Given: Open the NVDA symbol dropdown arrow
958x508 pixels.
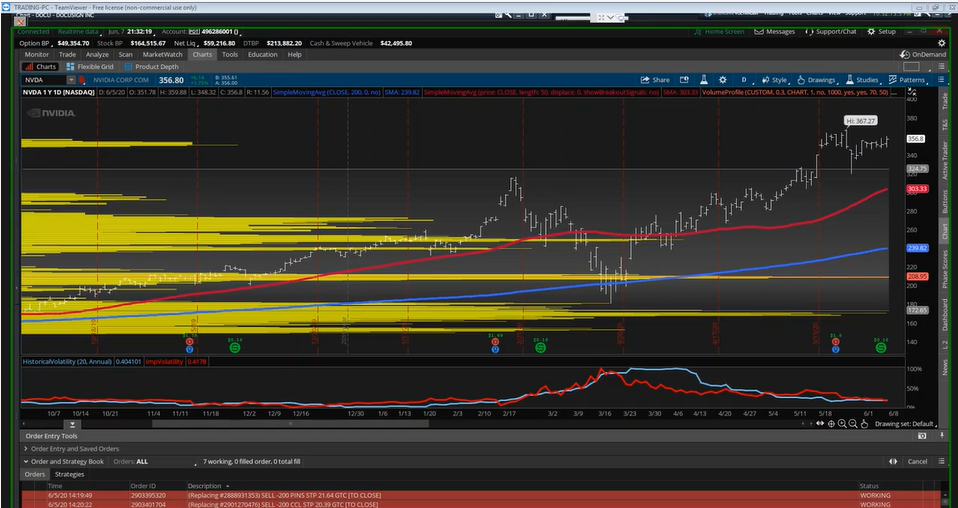Looking at the screenshot, I should [71, 80].
